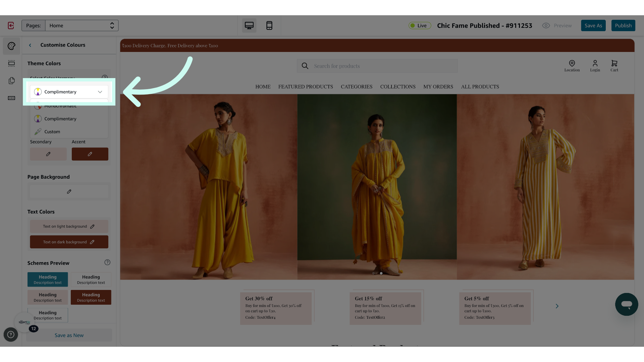
Task: Edit Text on light background colour
Action: point(69,226)
